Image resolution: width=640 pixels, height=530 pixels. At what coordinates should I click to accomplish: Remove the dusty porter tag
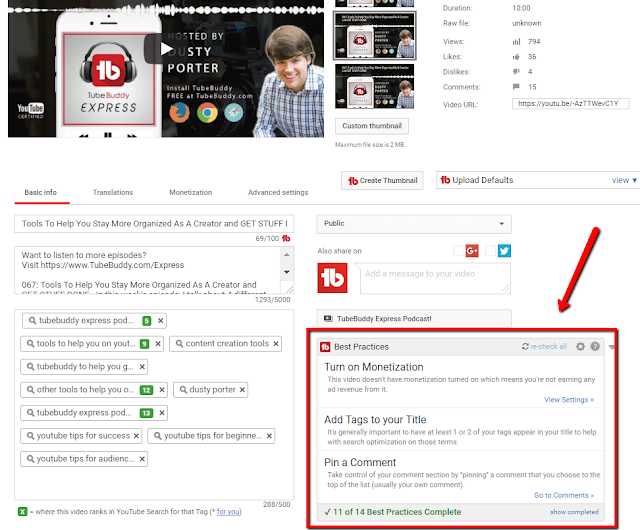[x=242, y=390]
